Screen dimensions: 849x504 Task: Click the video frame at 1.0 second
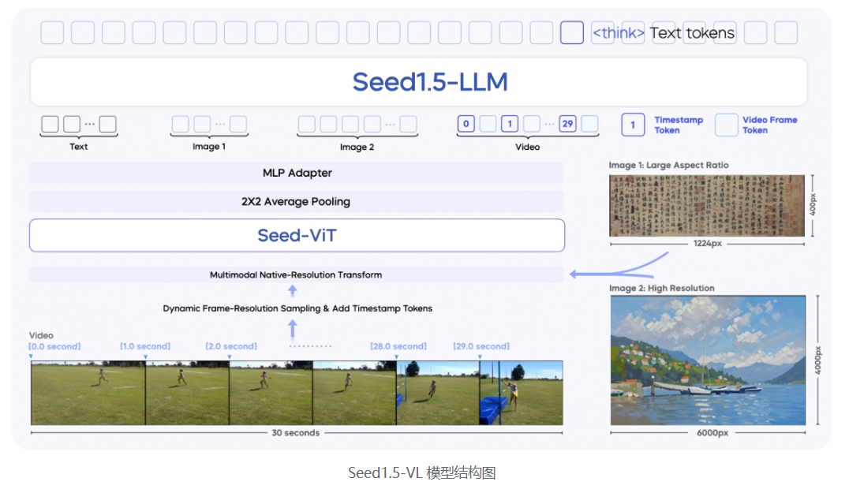[187, 393]
